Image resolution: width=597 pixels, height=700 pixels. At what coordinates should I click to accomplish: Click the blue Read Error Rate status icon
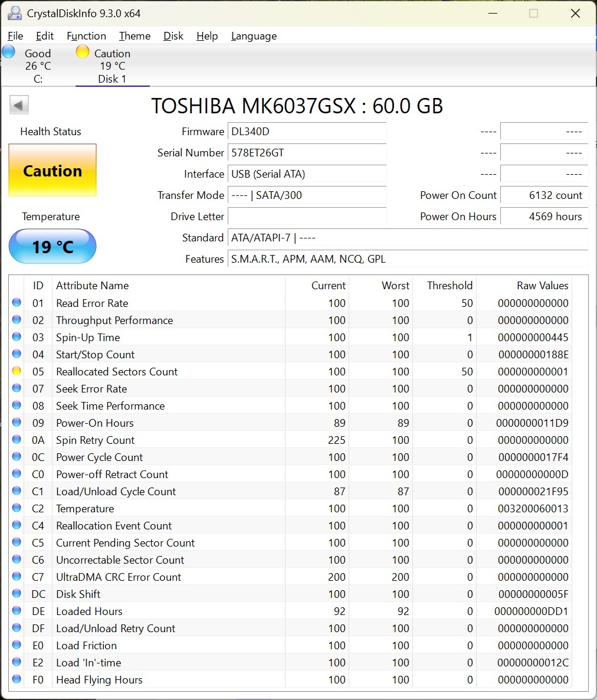(17, 303)
